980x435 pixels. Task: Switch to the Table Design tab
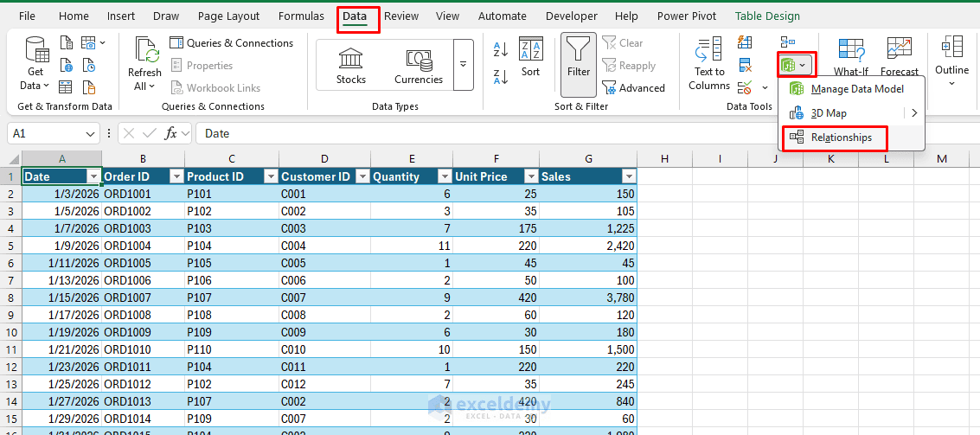coord(767,16)
